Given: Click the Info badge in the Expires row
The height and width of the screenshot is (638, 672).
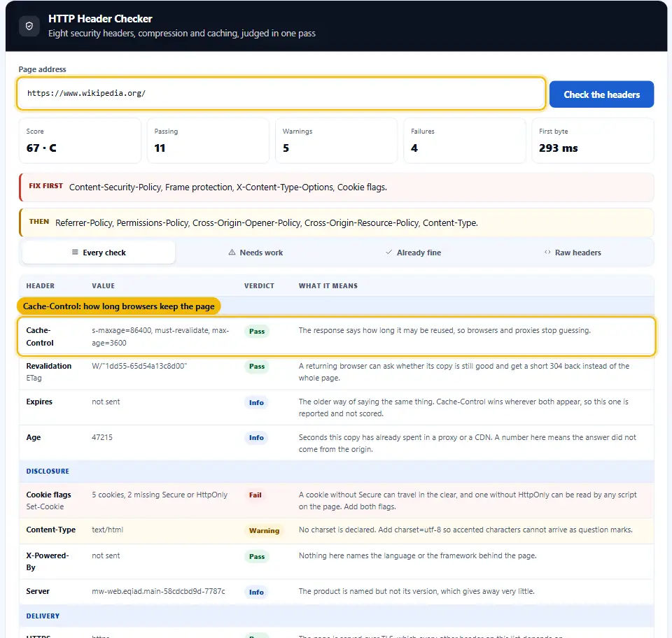Looking at the screenshot, I should click(256, 402).
